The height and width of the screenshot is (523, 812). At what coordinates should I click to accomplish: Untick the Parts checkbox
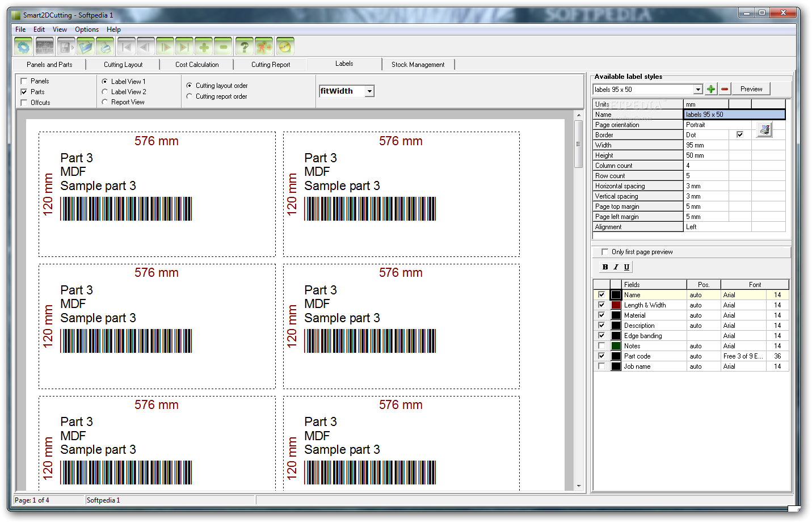pos(24,92)
